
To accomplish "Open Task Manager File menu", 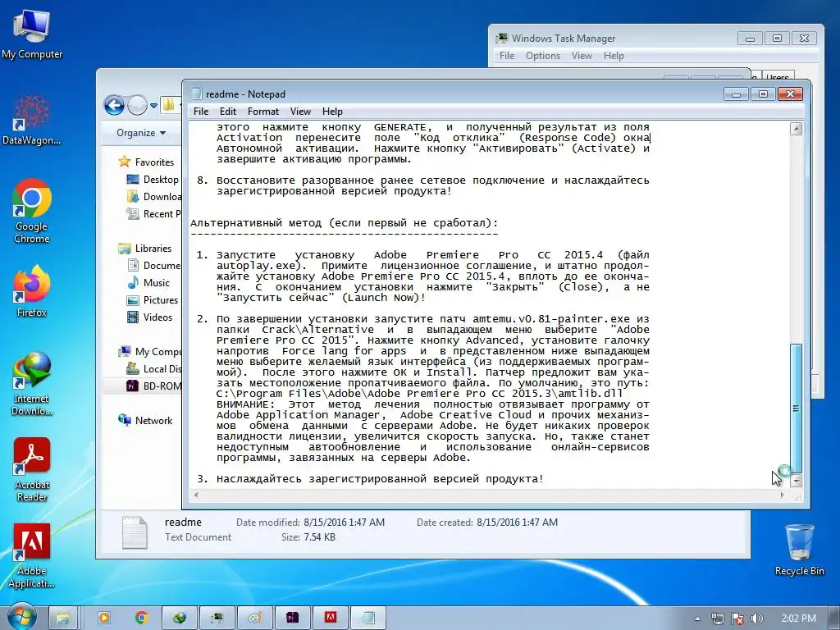I will (x=507, y=56).
